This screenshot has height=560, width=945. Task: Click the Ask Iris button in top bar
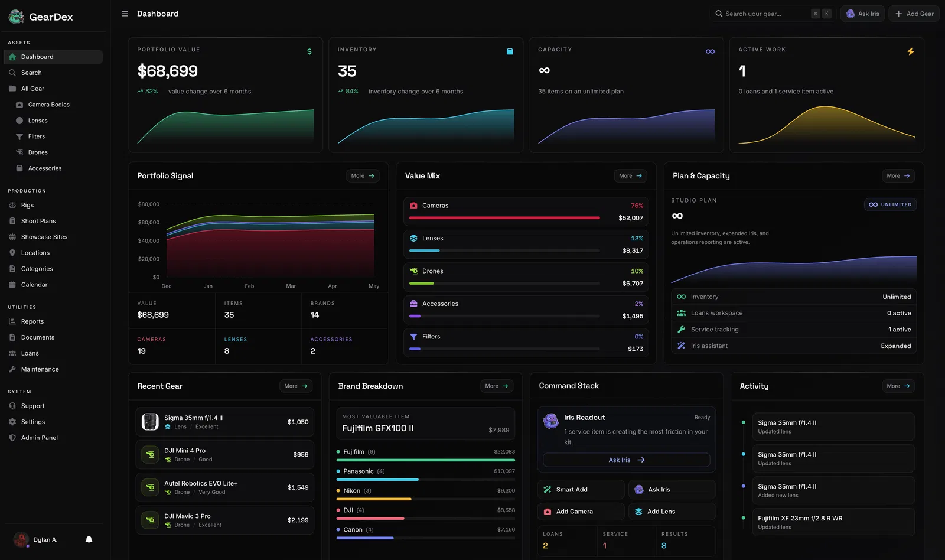coord(862,14)
